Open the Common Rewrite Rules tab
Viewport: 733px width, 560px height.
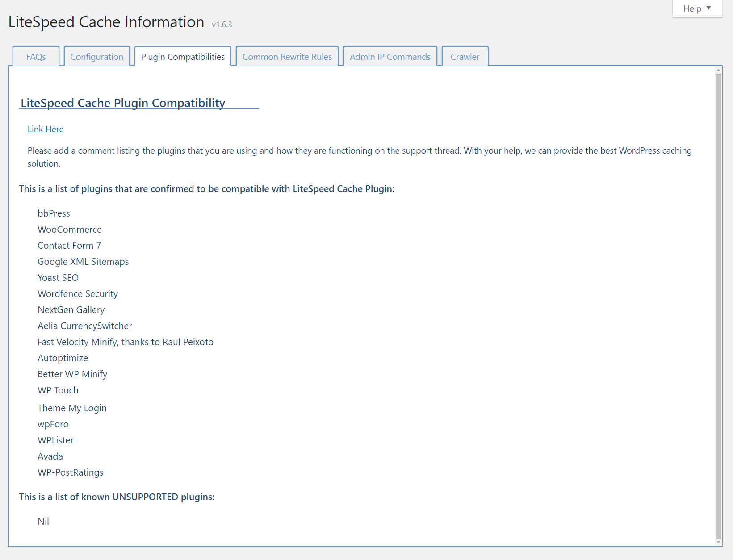[x=287, y=57]
